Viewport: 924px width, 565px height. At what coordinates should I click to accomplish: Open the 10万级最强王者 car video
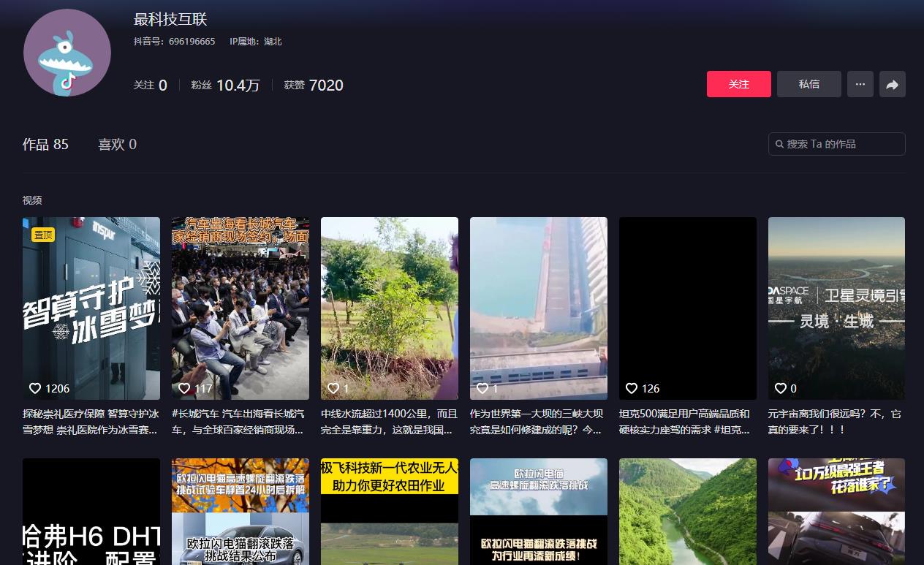coord(836,512)
